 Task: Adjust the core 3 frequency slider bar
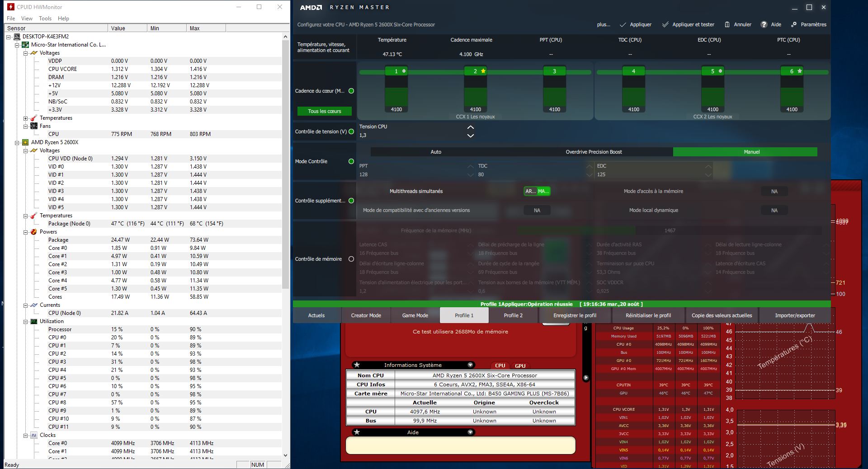[x=554, y=90]
